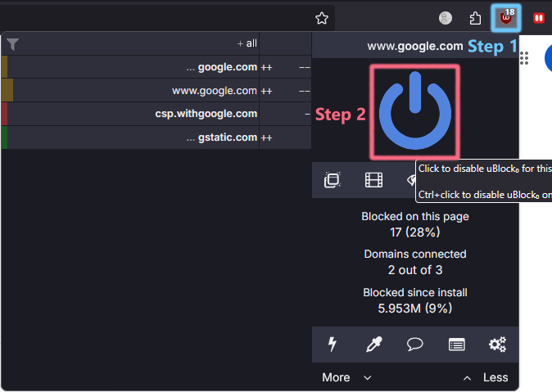
Task: Click the big blue power button
Action: (x=415, y=110)
